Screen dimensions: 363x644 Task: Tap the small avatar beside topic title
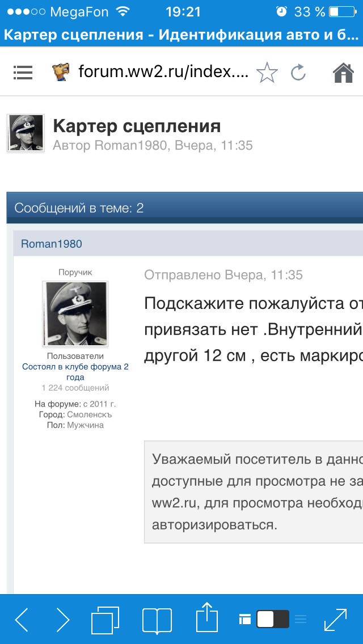click(26, 133)
